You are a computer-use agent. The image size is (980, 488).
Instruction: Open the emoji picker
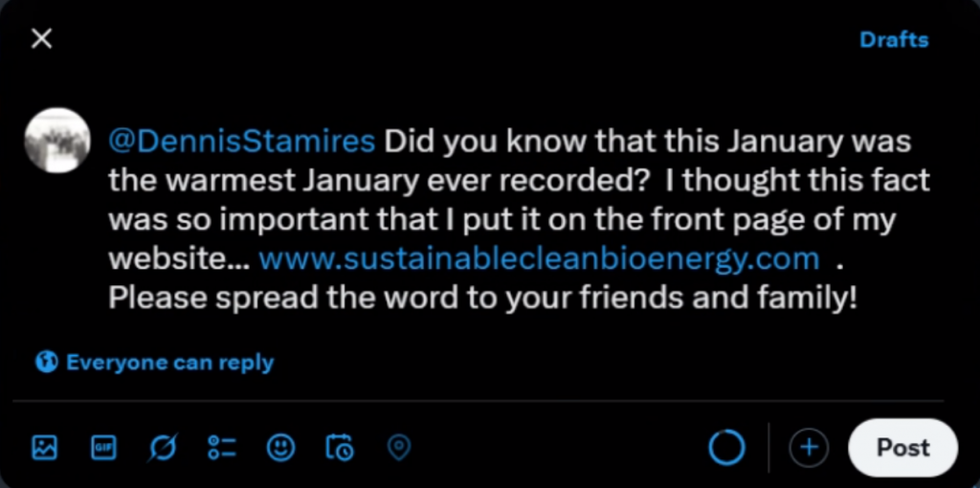pos(280,447)
